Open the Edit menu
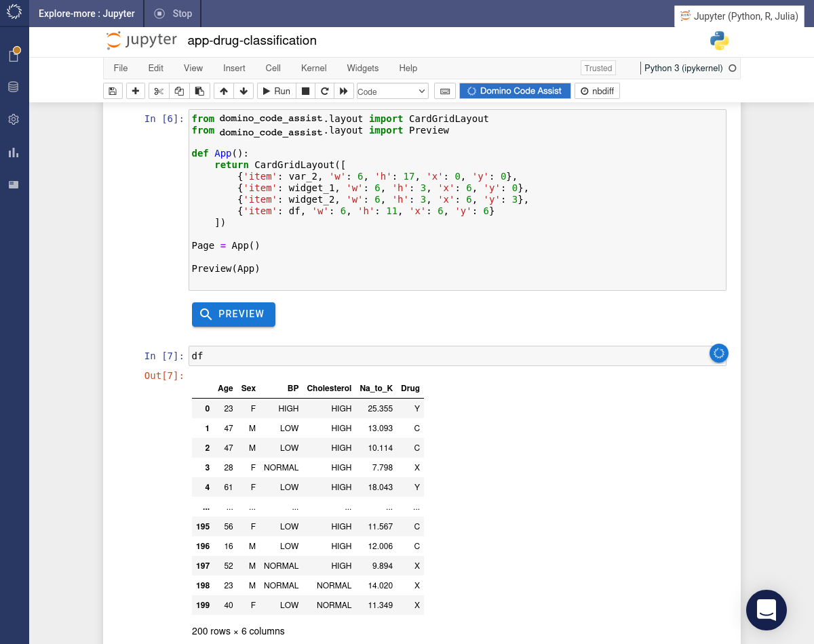 156,68
